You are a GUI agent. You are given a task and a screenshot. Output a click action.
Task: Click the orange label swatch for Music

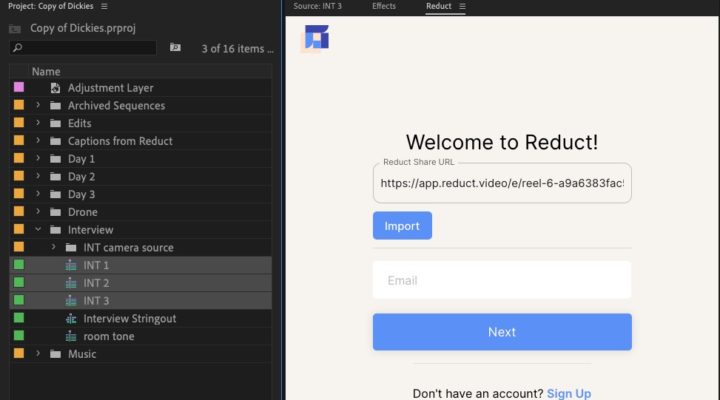pyautogui.click(x=19, y=354)
